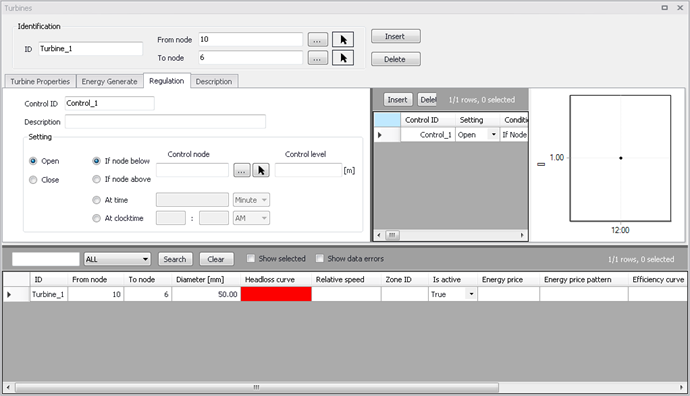Image resolution: width=690 pixels, height=396 pixels.
Task: Pick From node with the cursor button
Action: (x=343, y=40)
